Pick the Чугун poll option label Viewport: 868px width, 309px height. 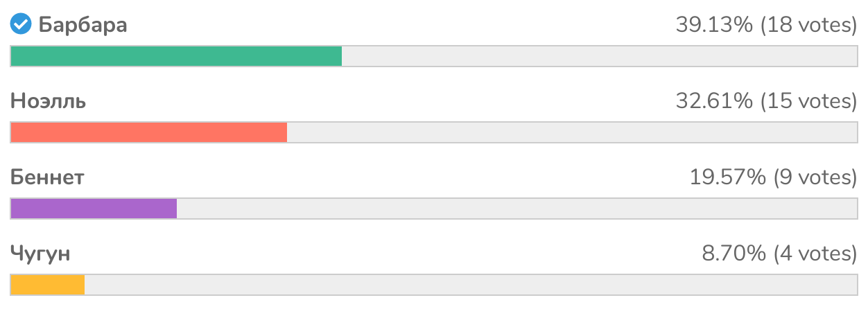(x=40, y=254)
